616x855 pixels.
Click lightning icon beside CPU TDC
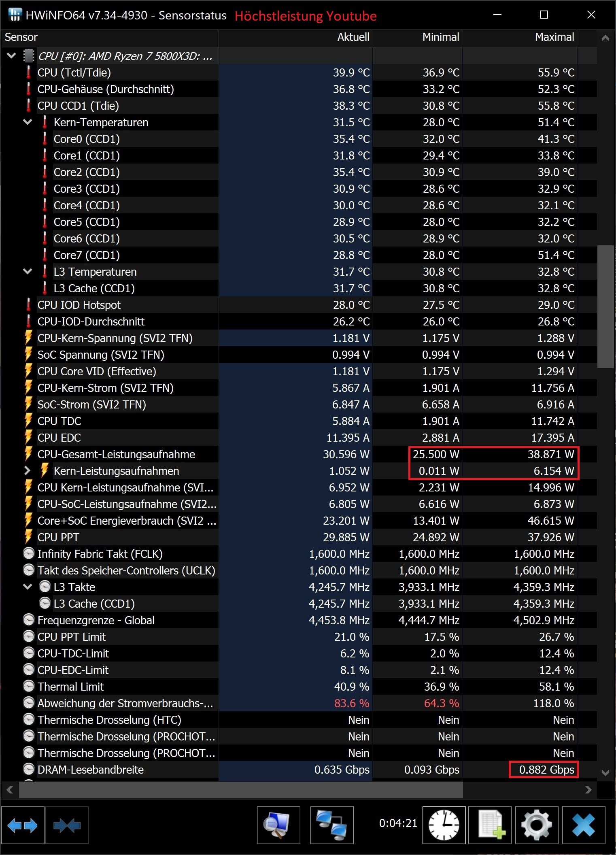pos(28,421)
